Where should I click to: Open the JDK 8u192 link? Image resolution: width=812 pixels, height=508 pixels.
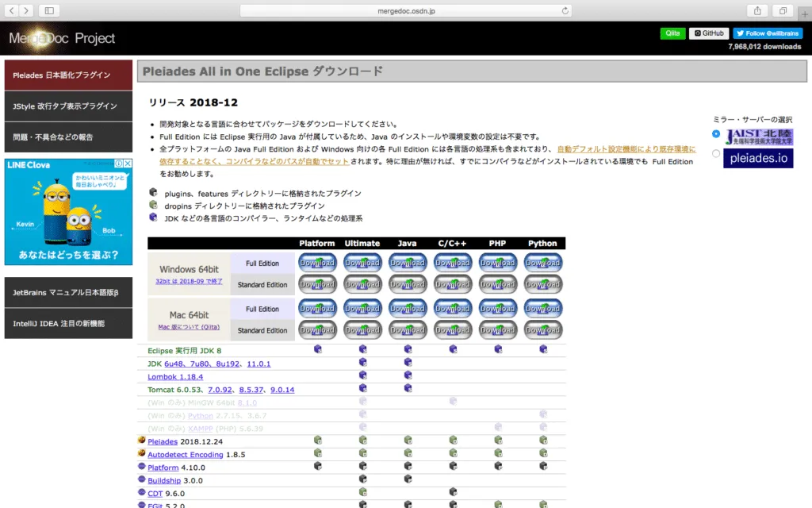[228, 364]
